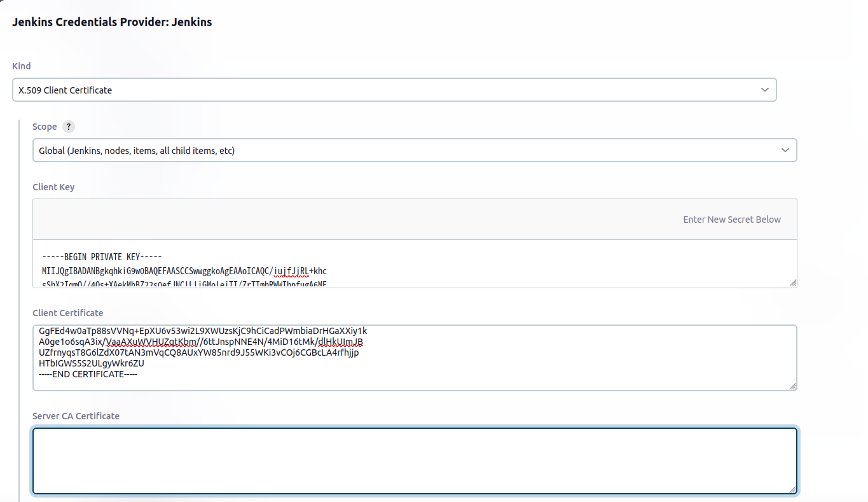Click inside the Client Certificate textarea
Image resolution: width=868 pixels, height=502 pixels.
tap(415, 358)
